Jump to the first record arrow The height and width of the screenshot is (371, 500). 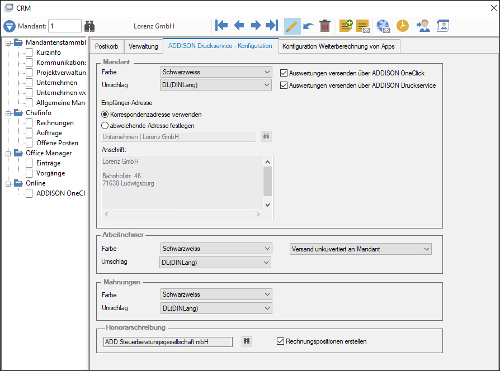[x=221, y=25]
